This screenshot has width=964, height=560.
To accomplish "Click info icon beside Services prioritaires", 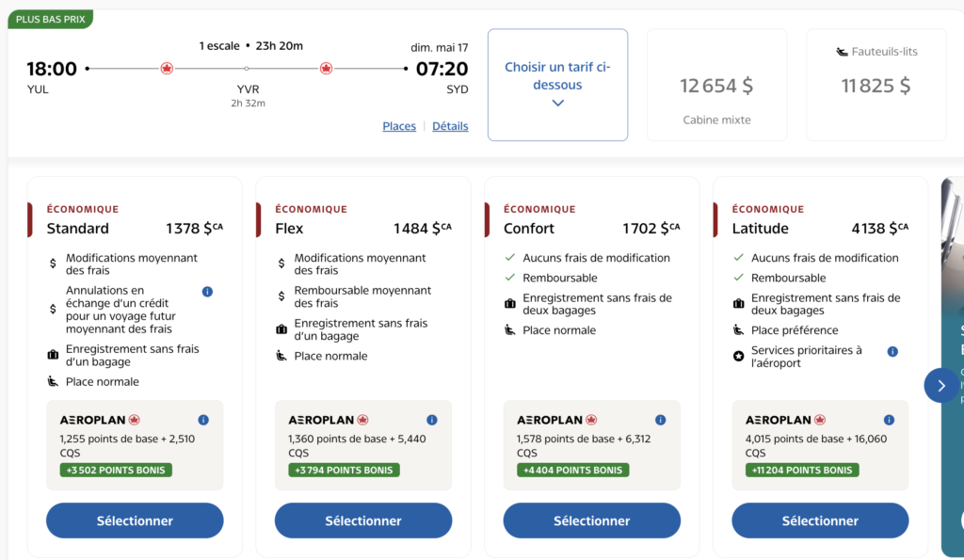I will click(x=892, y=351).
